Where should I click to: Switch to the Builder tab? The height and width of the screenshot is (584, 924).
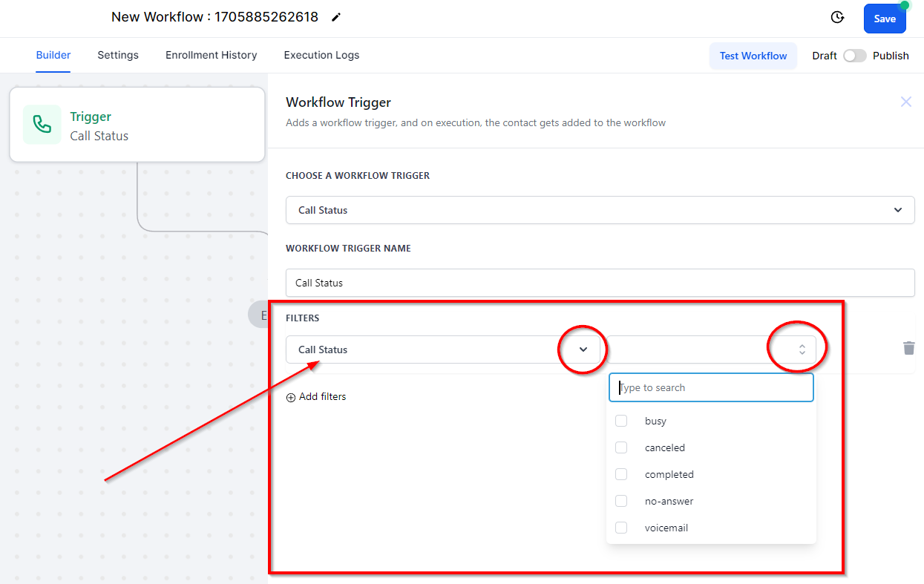(x=53, y=56)
